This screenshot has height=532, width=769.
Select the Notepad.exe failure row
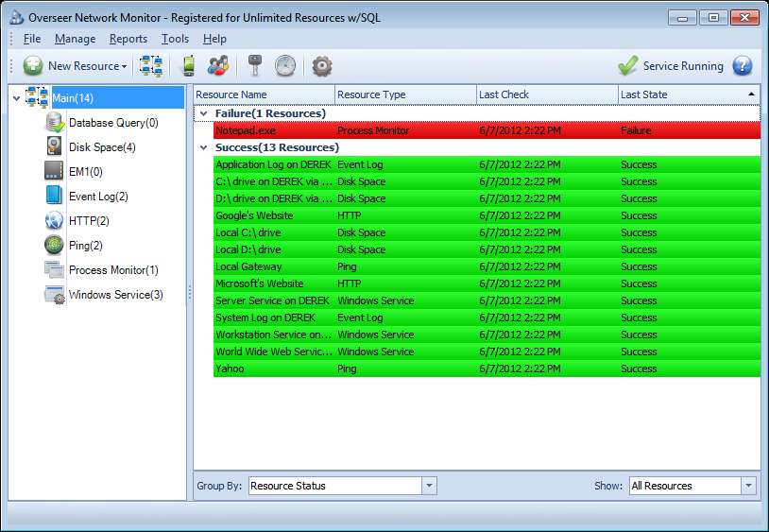(x=487, y=130)
